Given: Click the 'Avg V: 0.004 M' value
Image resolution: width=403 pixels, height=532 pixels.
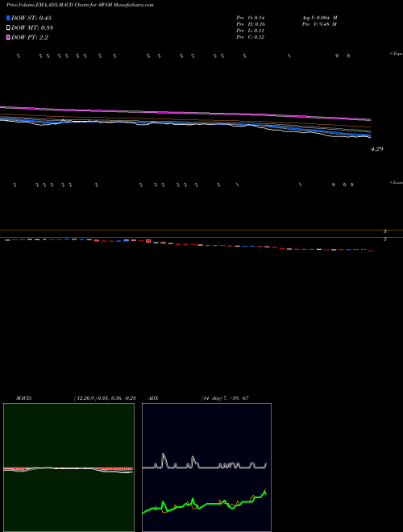Looking at the screenshot, I should (x=319, y=18).
